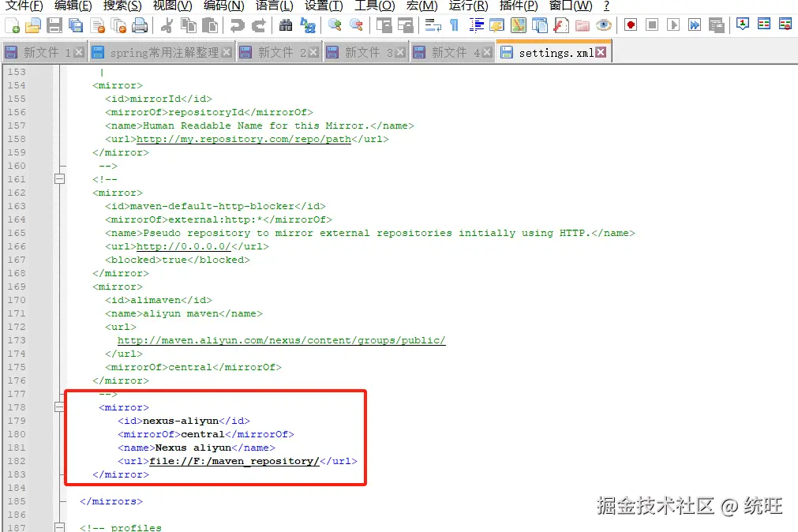Open Find with the binoculars icon

click(x=286, y=25)
